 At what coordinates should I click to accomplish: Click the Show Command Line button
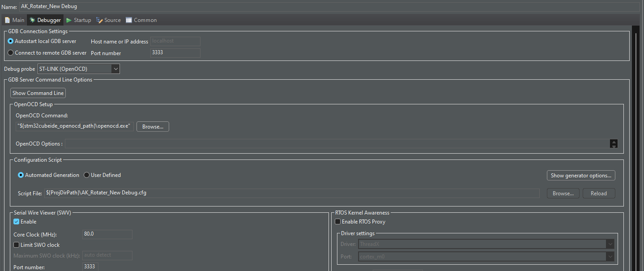tap(38, 93)
